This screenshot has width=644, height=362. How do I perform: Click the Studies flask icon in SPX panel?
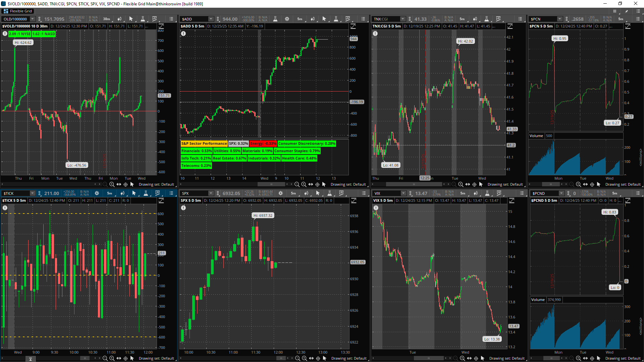point(329,193)
